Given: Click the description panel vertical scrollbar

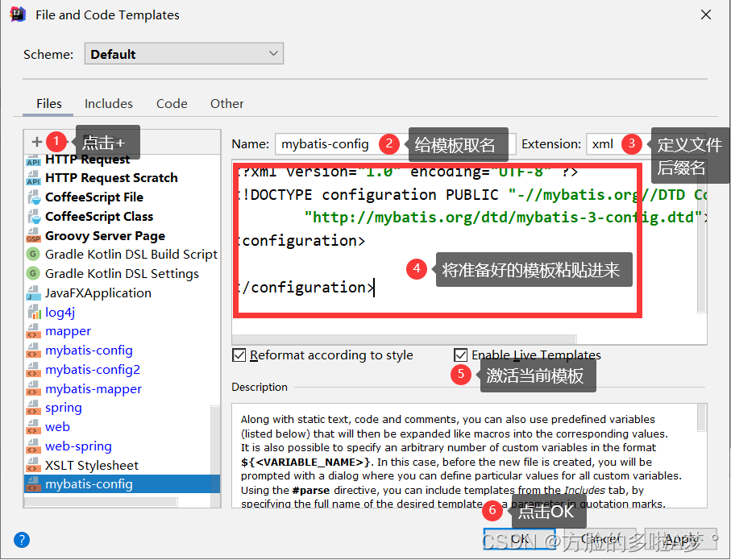Looking at the screenshot, I should pyautogui.click(x=702, y=418).
